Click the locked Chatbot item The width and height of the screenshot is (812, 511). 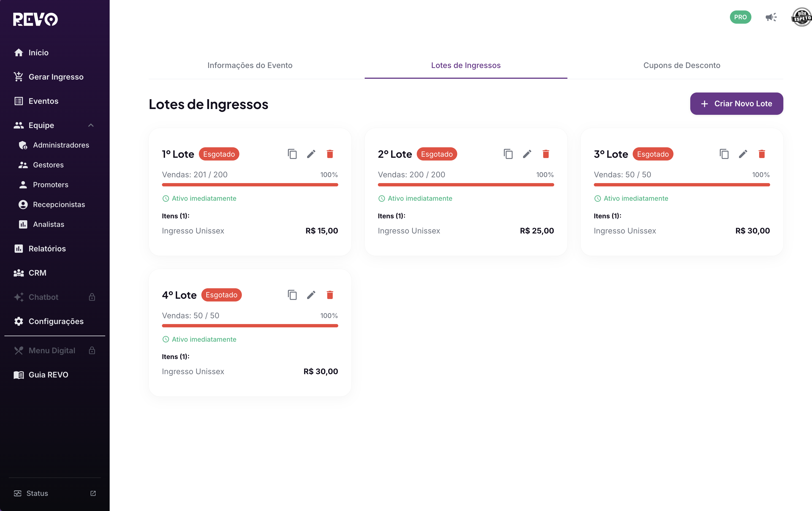55,297
